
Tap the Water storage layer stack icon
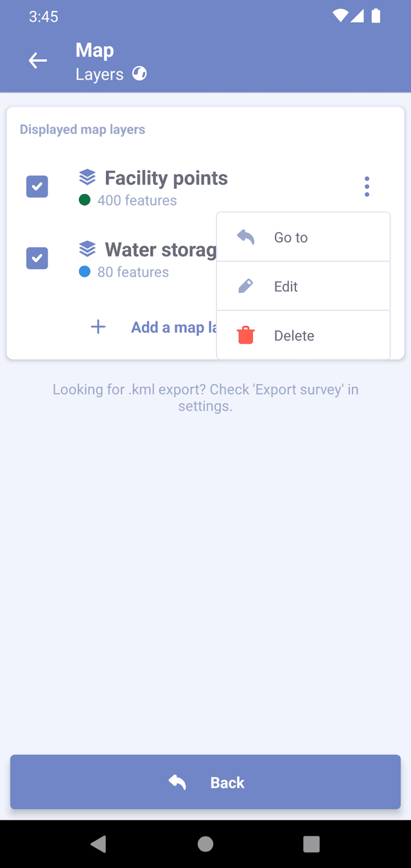point(87,249)
